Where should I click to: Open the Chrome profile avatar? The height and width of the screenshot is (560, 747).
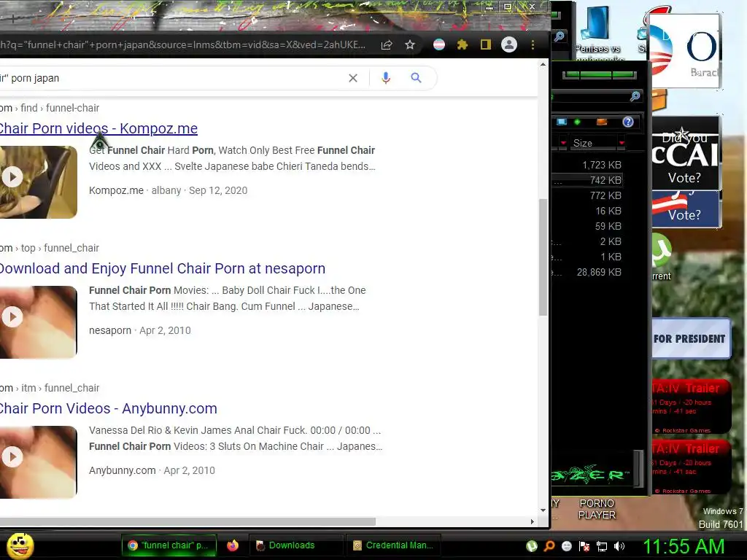(508, 44)
